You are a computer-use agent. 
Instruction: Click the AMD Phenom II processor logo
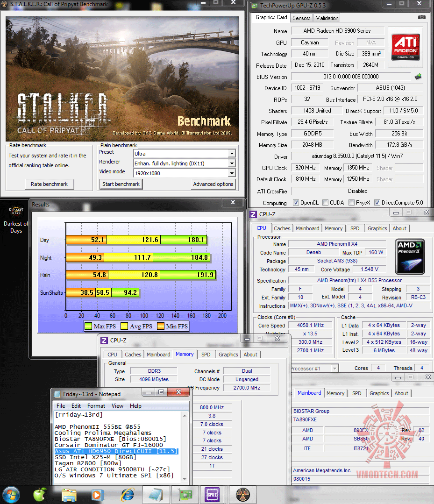click(x=410, y=256)
